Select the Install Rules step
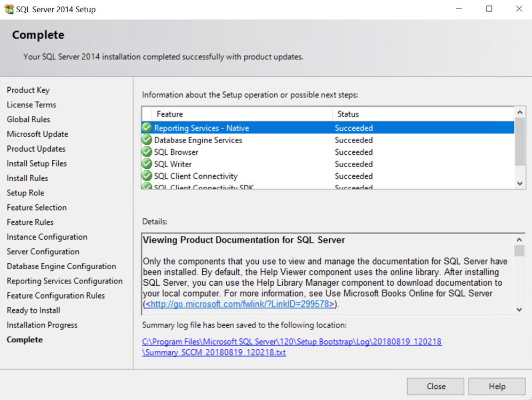This screenshot has height=400, width=532. point(28,178)
